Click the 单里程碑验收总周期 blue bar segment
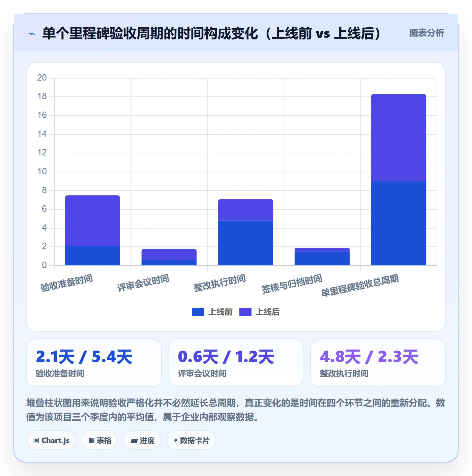This screenshot has height=476, width=472. (x=399, y=223)
